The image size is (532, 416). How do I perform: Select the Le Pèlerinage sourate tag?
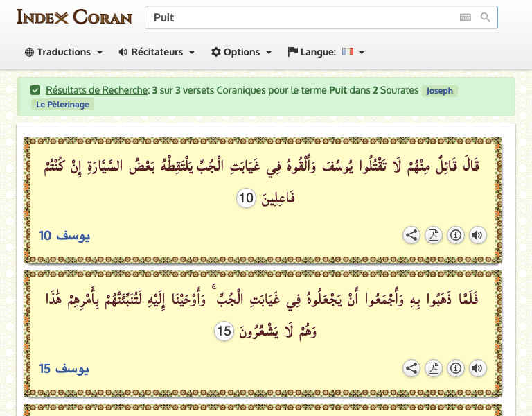(62, 105)
